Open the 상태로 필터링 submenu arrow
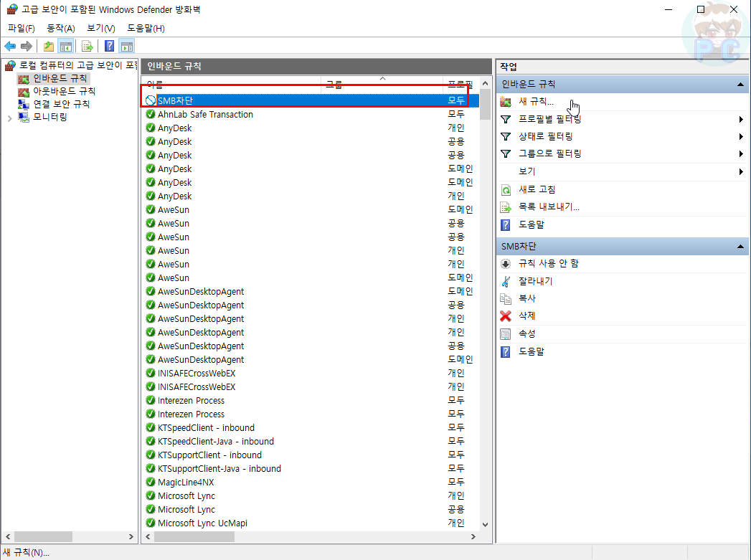 741,136
